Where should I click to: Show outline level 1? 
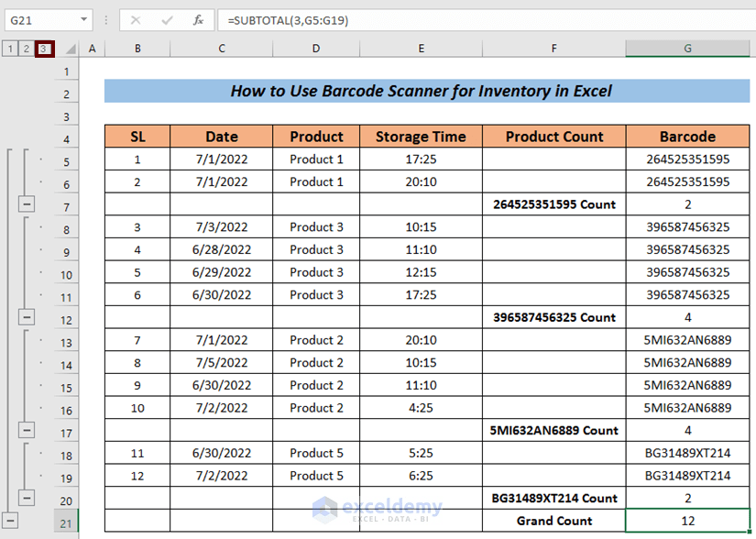tap(10, 49)
